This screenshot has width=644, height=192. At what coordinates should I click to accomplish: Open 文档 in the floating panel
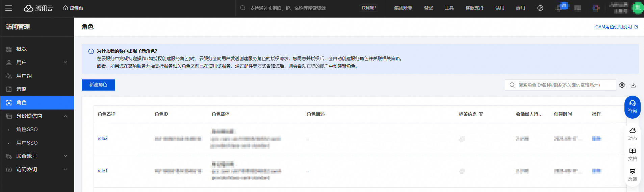point(633,154)
